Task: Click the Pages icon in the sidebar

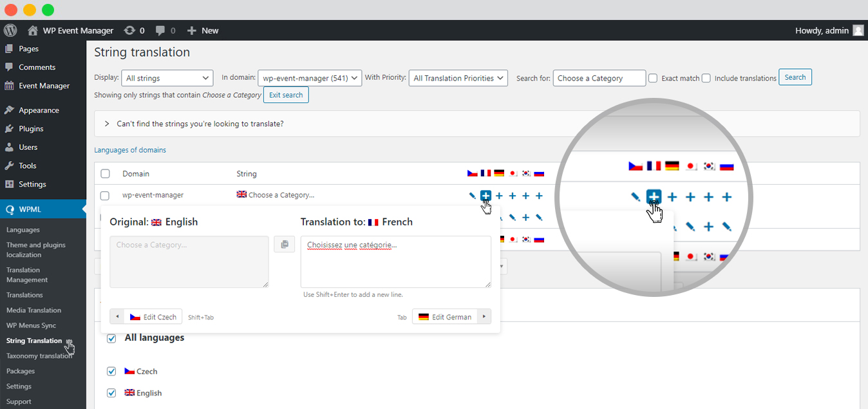Action: pos(9,49)
